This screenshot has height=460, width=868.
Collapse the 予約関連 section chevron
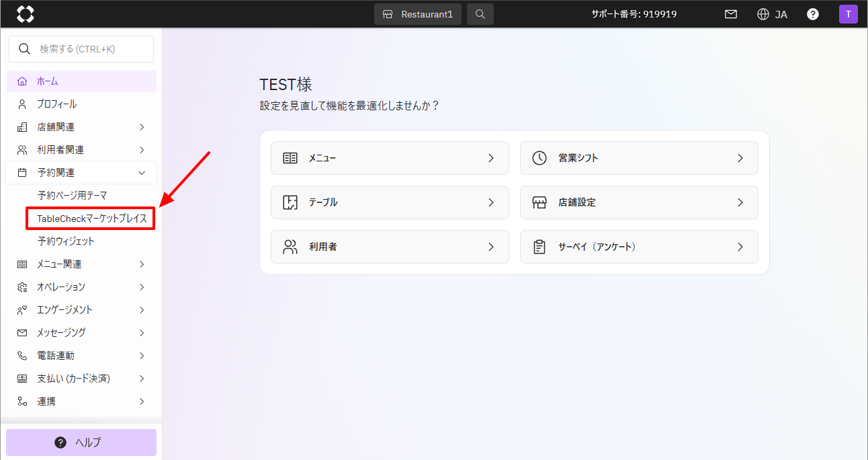click(142, 173)
